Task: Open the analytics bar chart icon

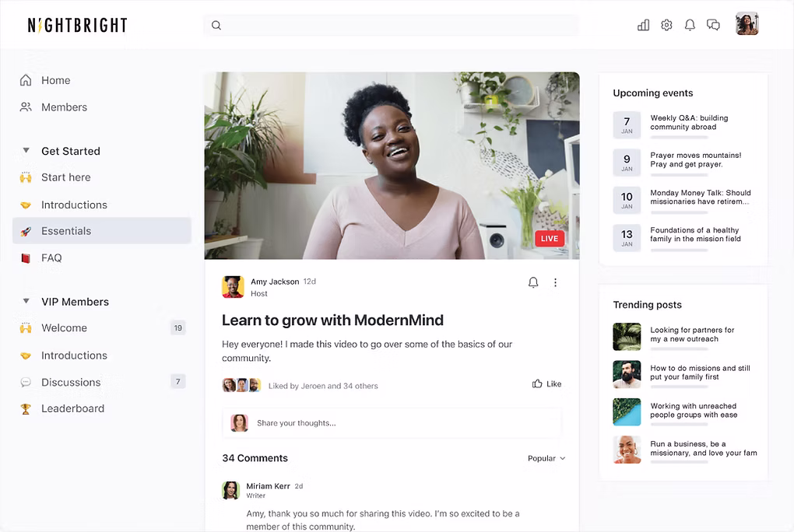Action: 643,25
